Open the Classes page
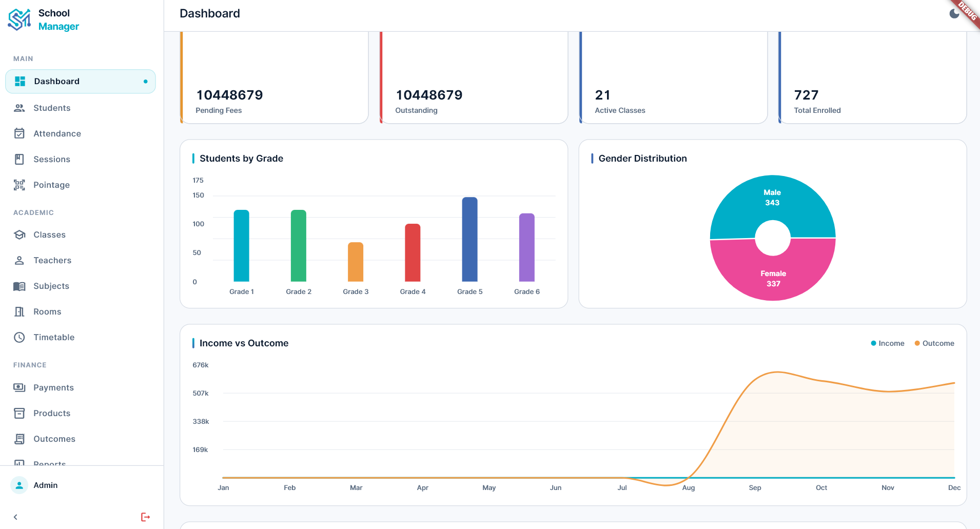980x529 pixels. pyautogui.click(x=81, y=234)
